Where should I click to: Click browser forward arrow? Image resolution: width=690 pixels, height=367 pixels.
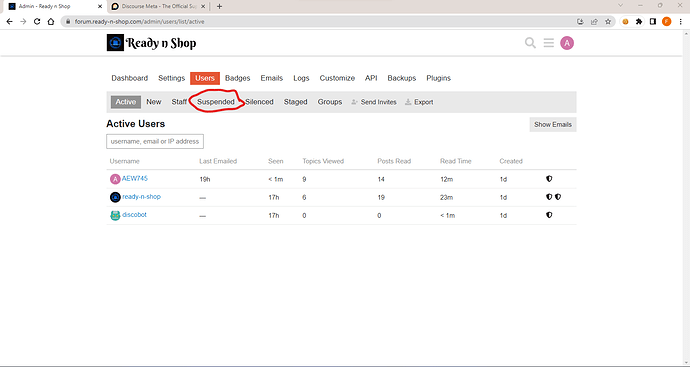pyautogui.click(x=23, y=21)
